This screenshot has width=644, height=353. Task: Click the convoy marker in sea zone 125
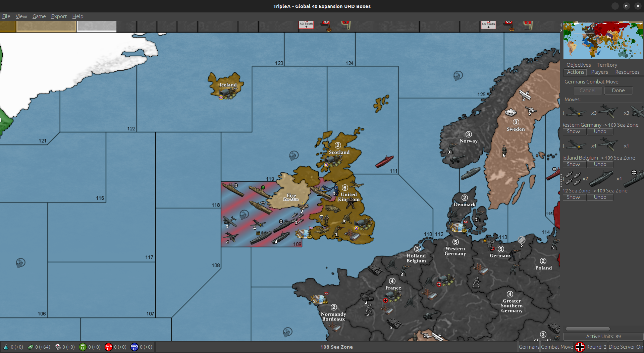tap(458, 76)
